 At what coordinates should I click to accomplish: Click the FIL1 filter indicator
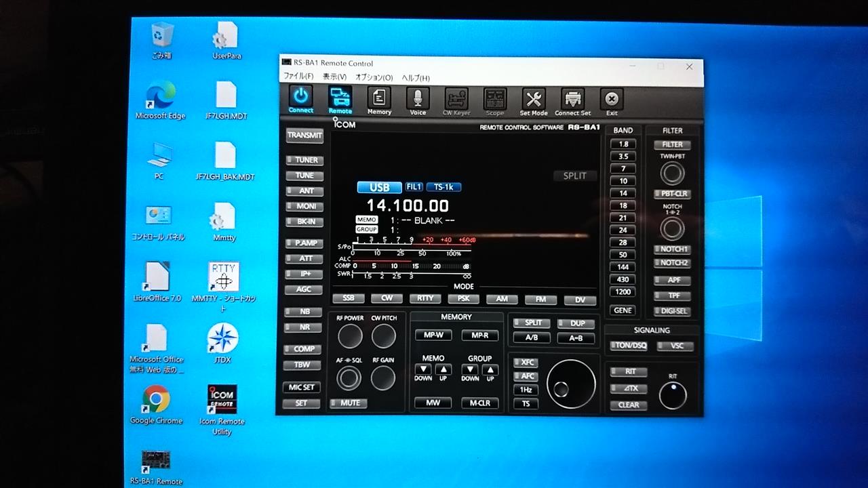click(414, 187)
